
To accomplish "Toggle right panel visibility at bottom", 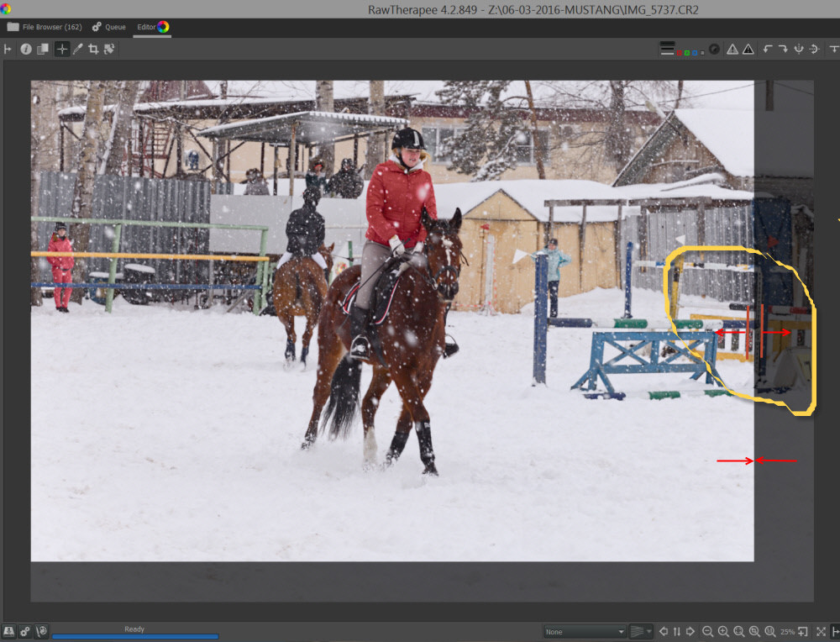I will click(835, 632).
